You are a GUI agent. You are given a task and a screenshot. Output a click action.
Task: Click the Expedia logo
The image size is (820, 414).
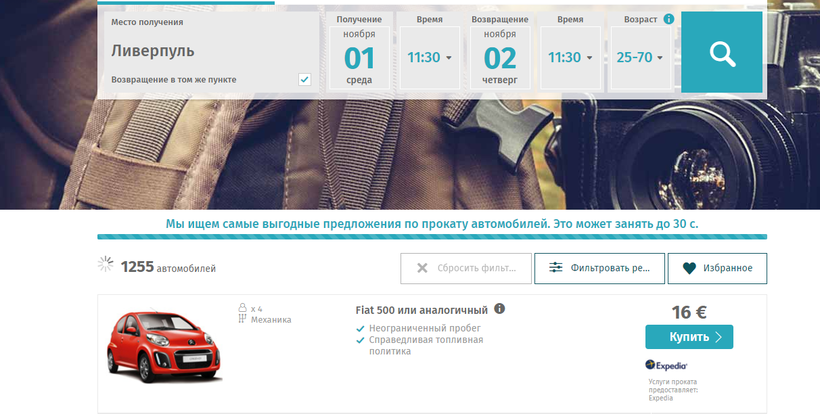point(666,365)
